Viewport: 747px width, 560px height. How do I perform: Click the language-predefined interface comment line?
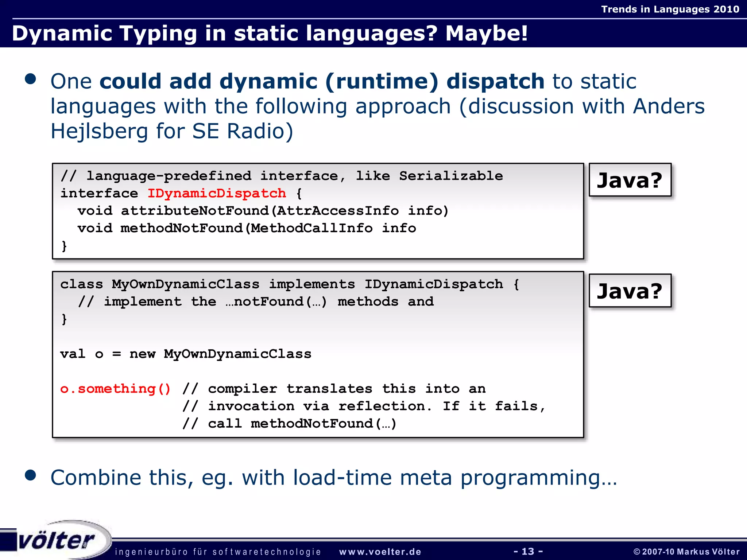[282, 176]
